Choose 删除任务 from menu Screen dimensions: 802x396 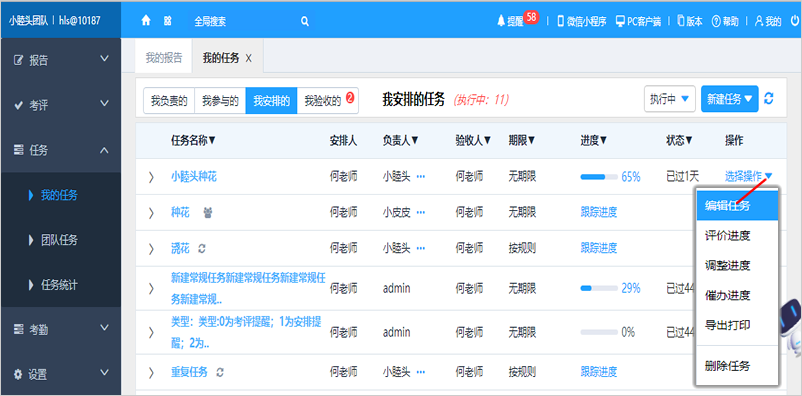pos(737,366)
